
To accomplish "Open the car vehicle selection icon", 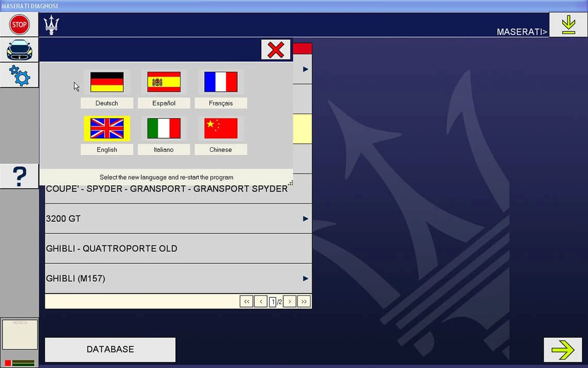I will point(19,50).
